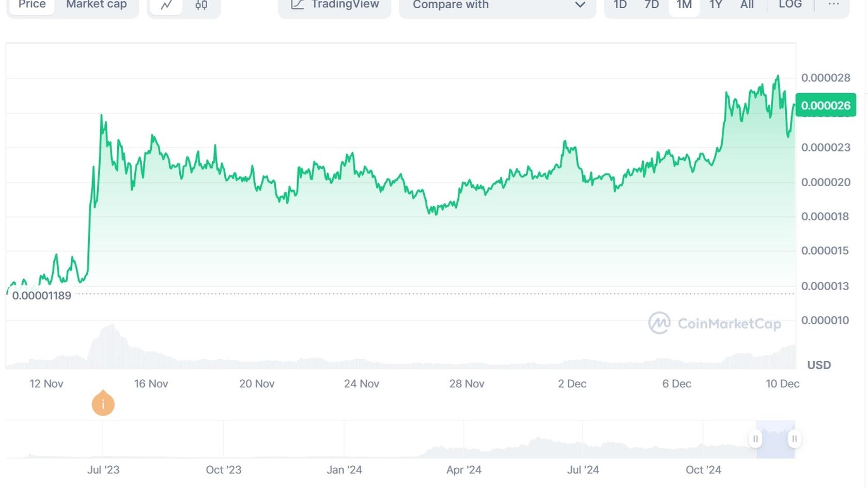The width and height of the screenshot is (868, 488).
Task: Click the 0.000015 axis label
Action: [825, 251]
